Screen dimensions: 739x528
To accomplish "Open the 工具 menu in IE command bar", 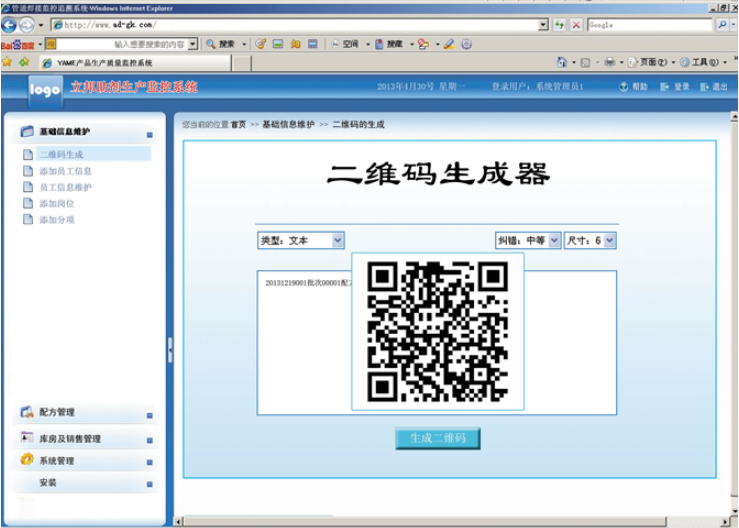I will tap(703, 62).
